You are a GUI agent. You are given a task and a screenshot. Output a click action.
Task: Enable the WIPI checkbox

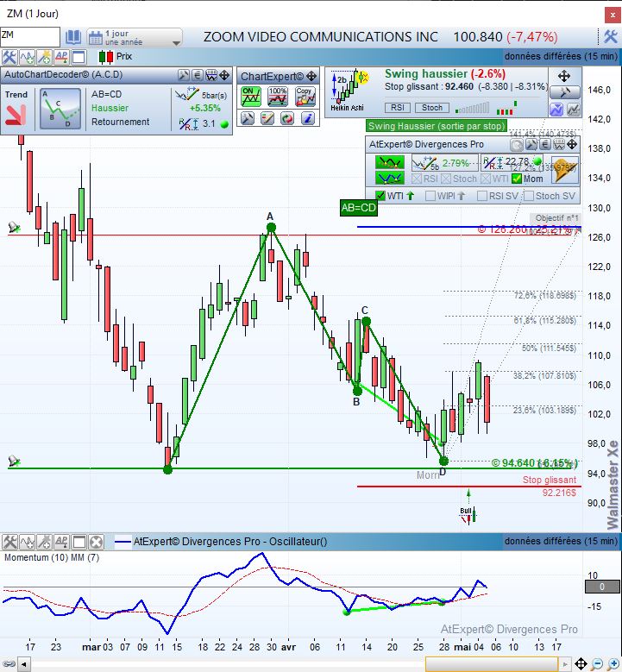tap(430, 196)
